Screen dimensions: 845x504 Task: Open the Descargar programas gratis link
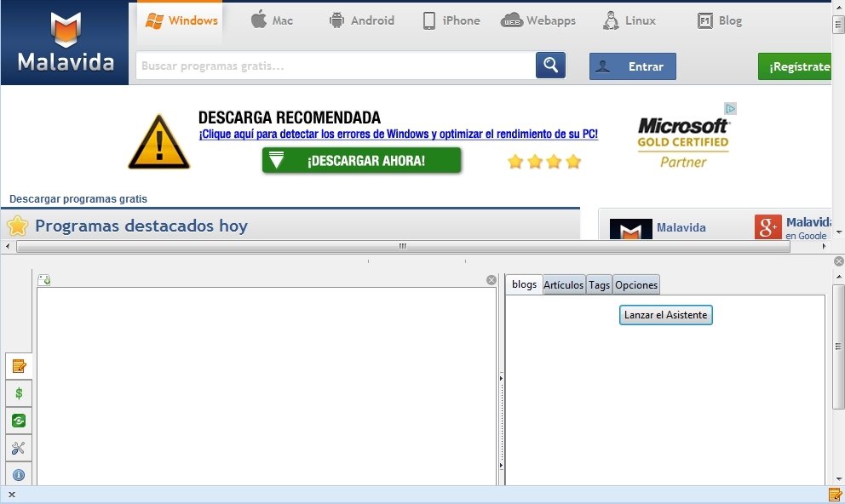coord(78,198)
